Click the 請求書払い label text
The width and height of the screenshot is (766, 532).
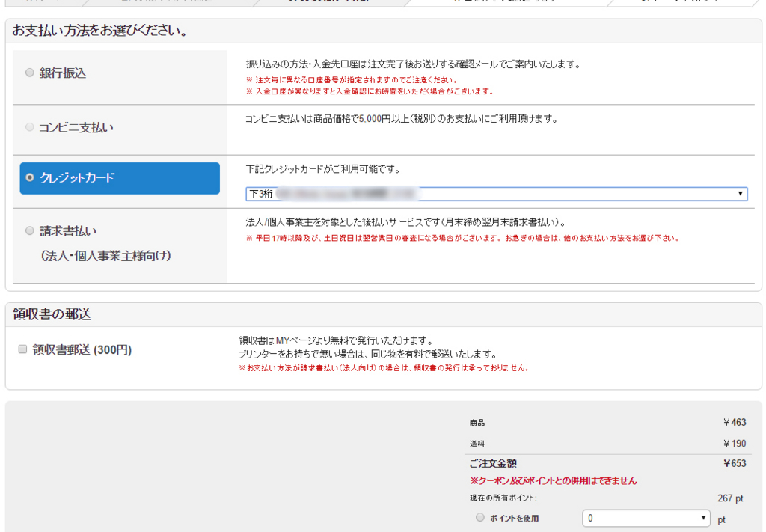[x=68, y=231]
